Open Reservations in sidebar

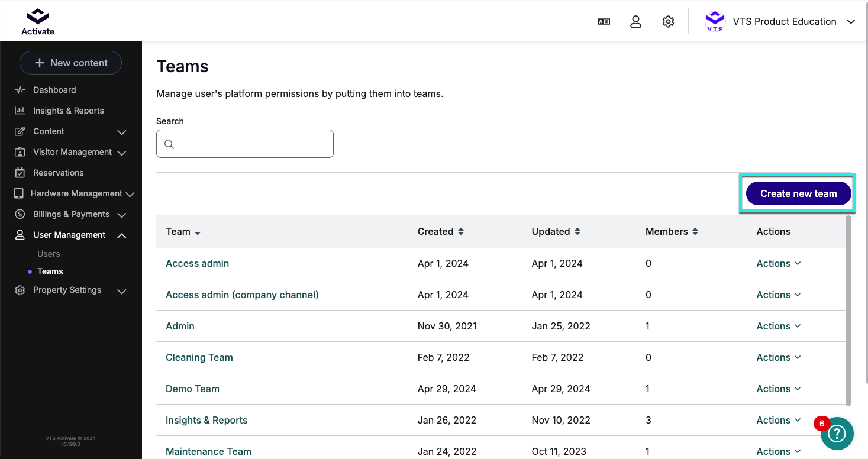(59, 173)
